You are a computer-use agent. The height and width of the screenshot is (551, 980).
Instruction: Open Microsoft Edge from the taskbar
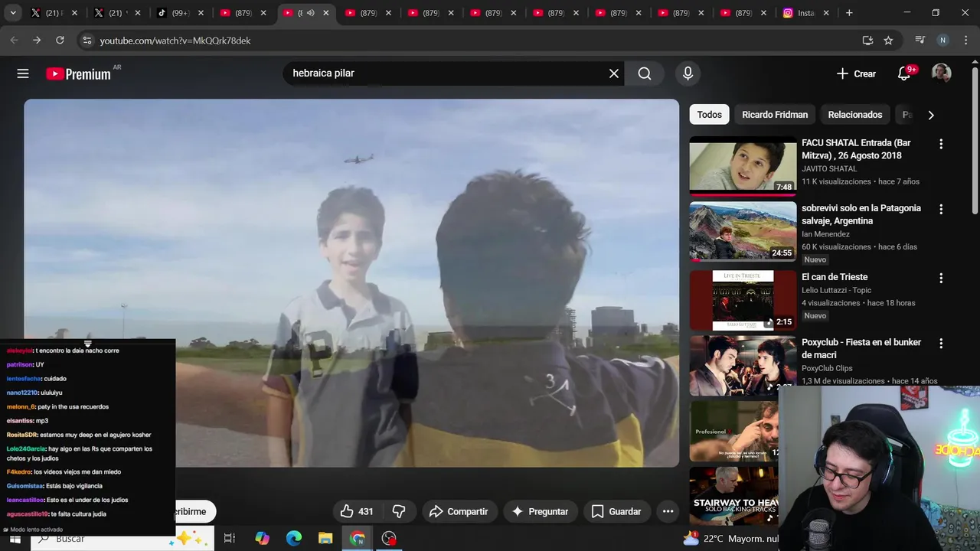coord(294,539)
